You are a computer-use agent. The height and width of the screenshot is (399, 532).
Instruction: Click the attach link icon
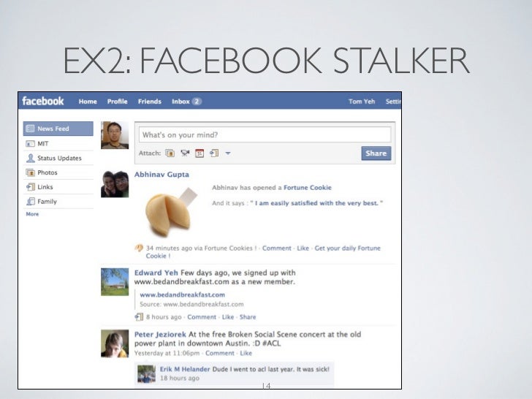click(214, 153)
